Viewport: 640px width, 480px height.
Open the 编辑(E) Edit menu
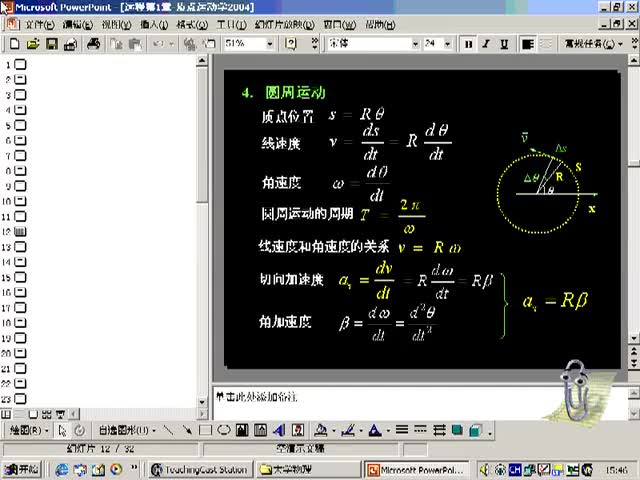(78, 25)
